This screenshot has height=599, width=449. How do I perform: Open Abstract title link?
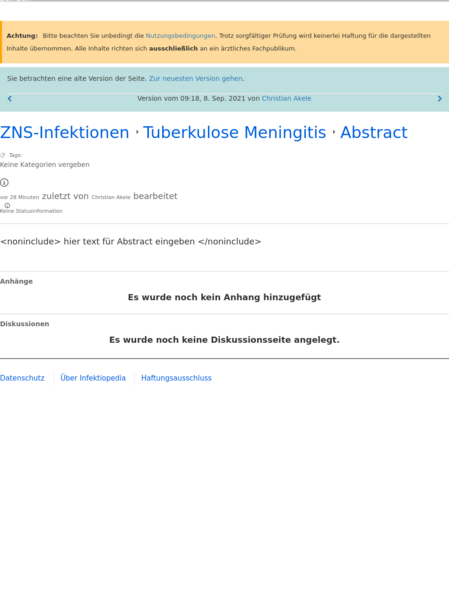(x=374, y=132)
